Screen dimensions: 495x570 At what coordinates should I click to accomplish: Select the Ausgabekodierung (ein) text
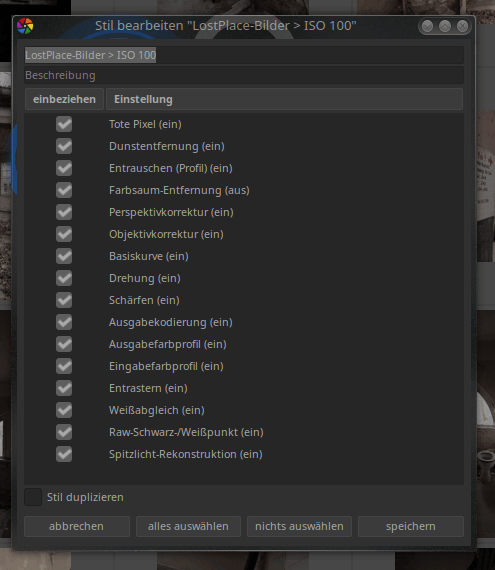click(x=171, y=322)
